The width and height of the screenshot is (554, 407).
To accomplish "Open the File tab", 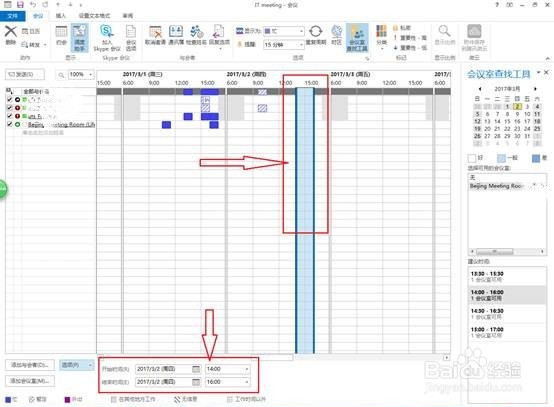I will [x=12, y=16].
